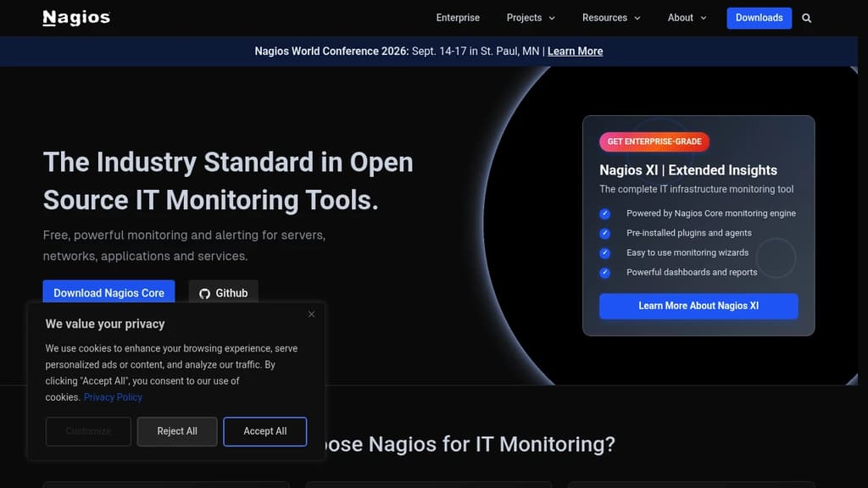The width and height of the screenshot is (868, 488).
Task: Select the Enterprise menu item
Action: click(x=458, y=18)
